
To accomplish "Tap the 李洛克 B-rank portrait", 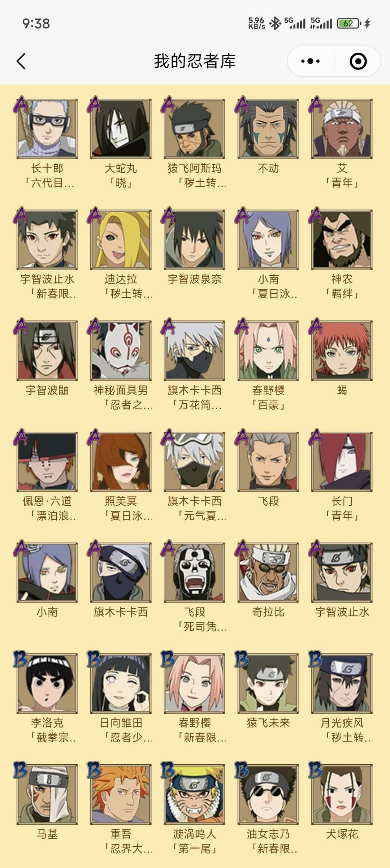I will tap(47, 683).
